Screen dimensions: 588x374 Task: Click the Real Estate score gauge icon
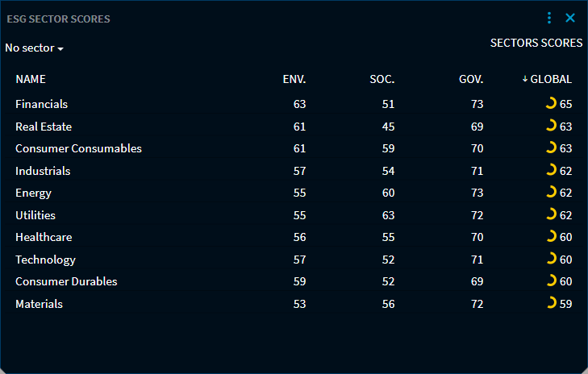(x=551, y=126)
